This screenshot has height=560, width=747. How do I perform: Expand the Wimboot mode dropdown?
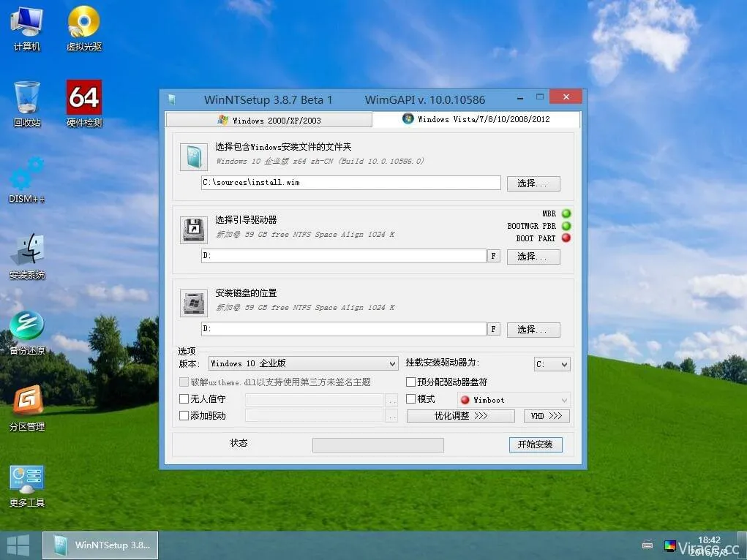(x=514, y=400)
